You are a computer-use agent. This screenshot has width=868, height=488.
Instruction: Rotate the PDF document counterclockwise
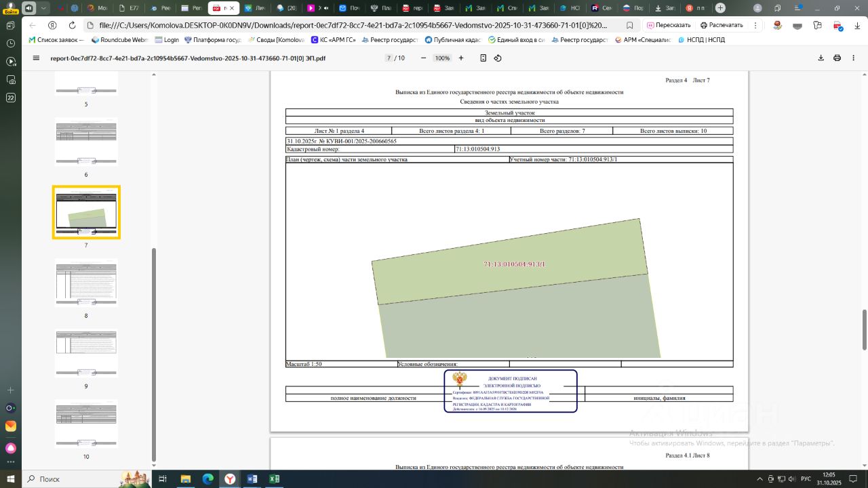click(x=498, y=58)
